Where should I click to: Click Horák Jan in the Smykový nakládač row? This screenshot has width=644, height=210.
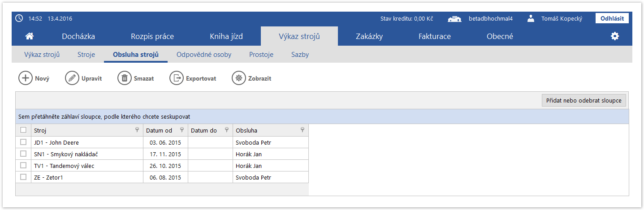tap(249, 154)
